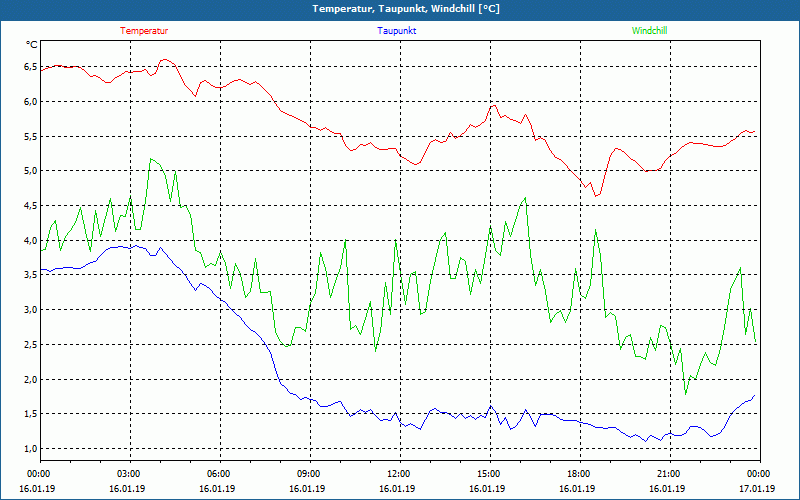The height and width of the screenshot is (500, 800).
Task: Click the 6,5 y-axis value
Action: click(x=31, y=67)
